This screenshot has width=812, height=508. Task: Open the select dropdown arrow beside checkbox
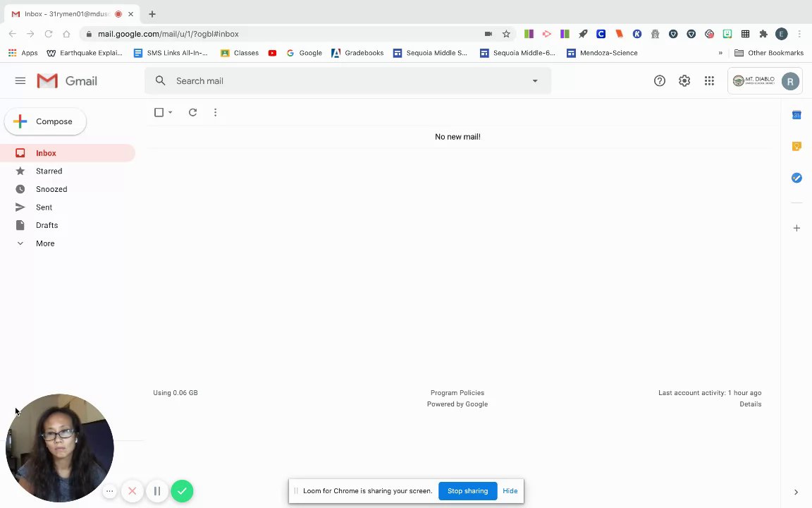point(170,112)
